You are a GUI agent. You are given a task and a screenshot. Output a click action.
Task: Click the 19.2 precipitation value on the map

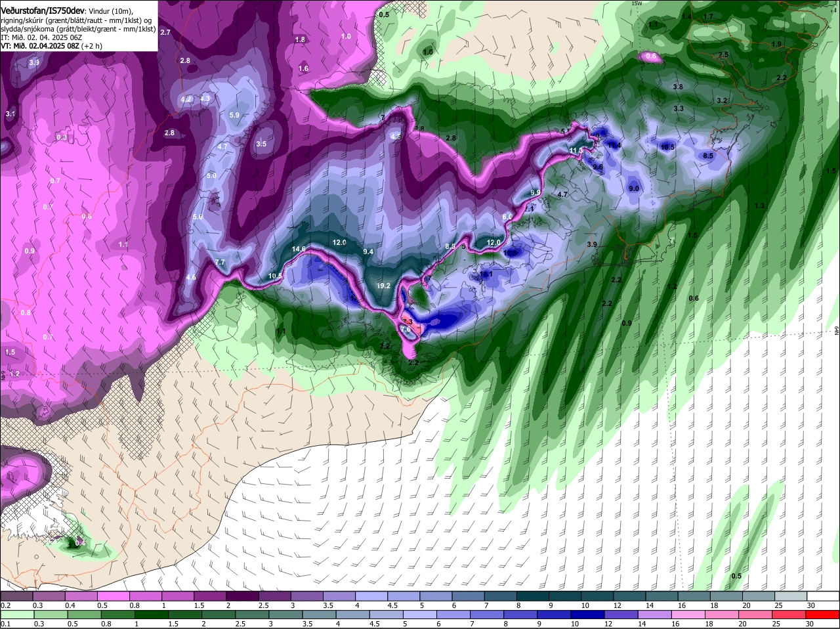pos(384,286)
